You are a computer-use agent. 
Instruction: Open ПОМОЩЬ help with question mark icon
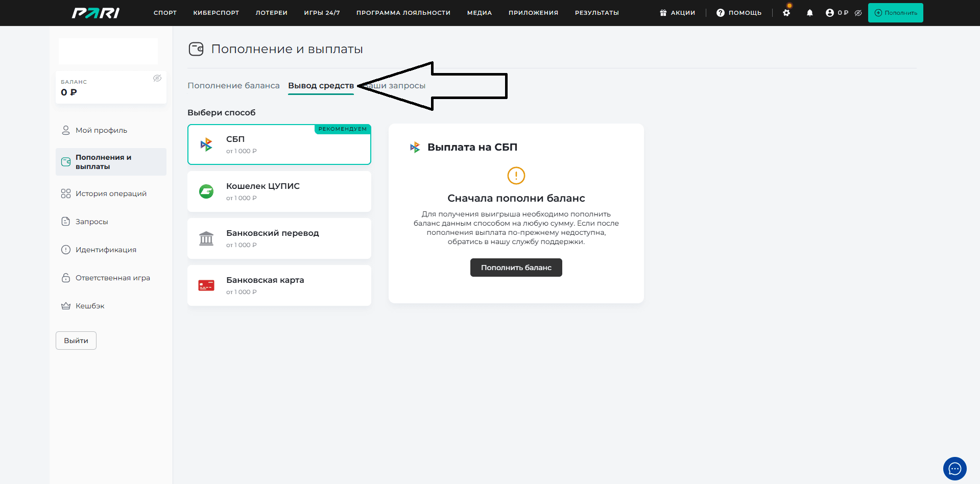739,13
